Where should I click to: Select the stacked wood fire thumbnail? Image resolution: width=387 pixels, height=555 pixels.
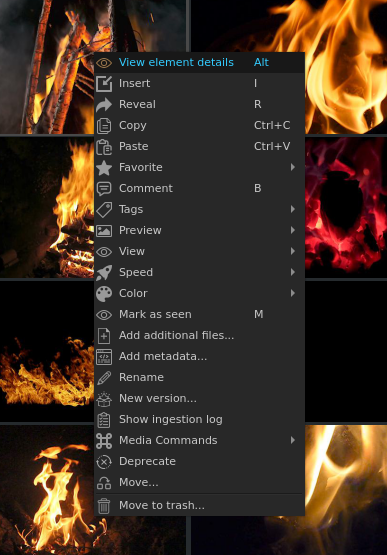[x=47, y=207]
